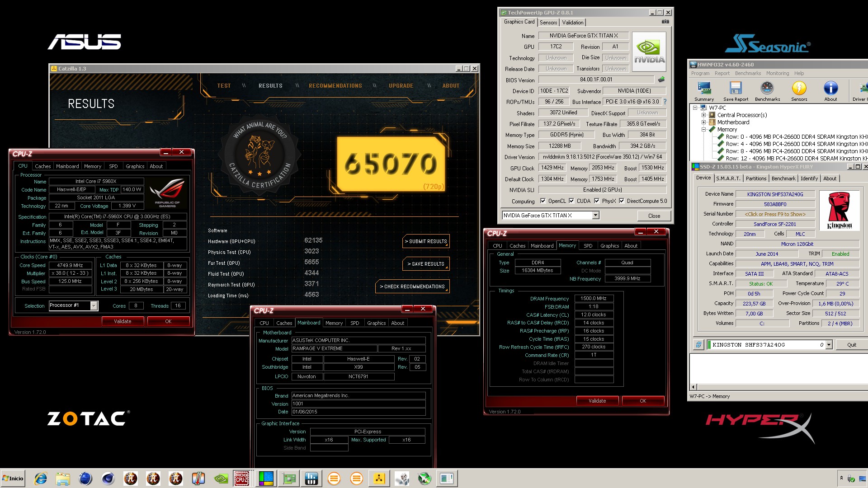Open Validation tab in GPU-Z
This screenshot has height=488, width=868.
coord(573,23)
